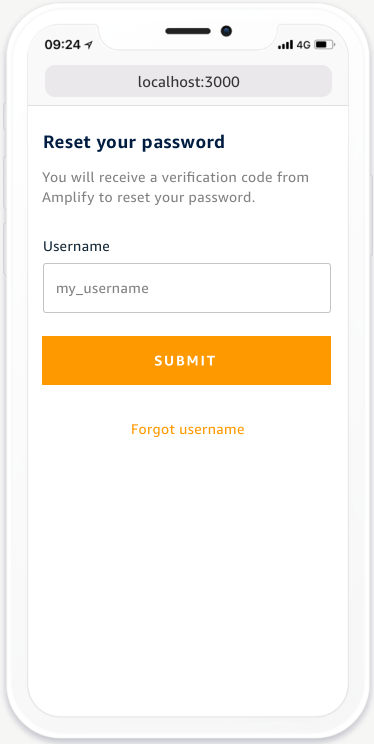Click the word Amplify in the description
The image size is (374, 744).
pyautogui.click(x=69, y=198)
